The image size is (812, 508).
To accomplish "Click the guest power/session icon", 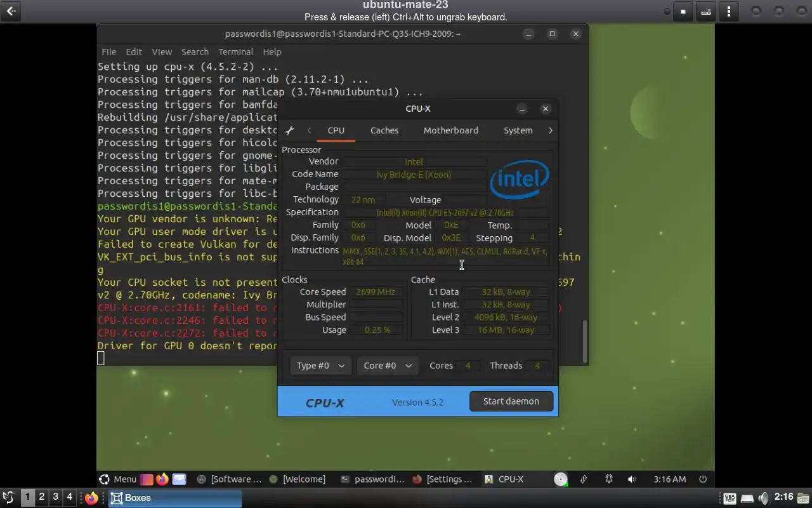I will point(703,479).
